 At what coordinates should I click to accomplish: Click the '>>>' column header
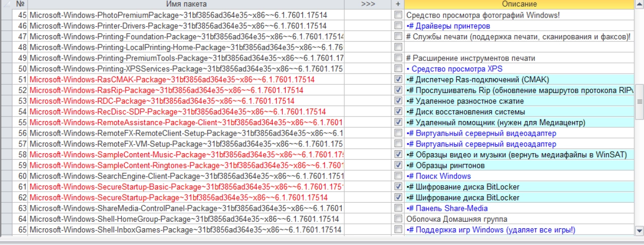(x=368, y=4)
